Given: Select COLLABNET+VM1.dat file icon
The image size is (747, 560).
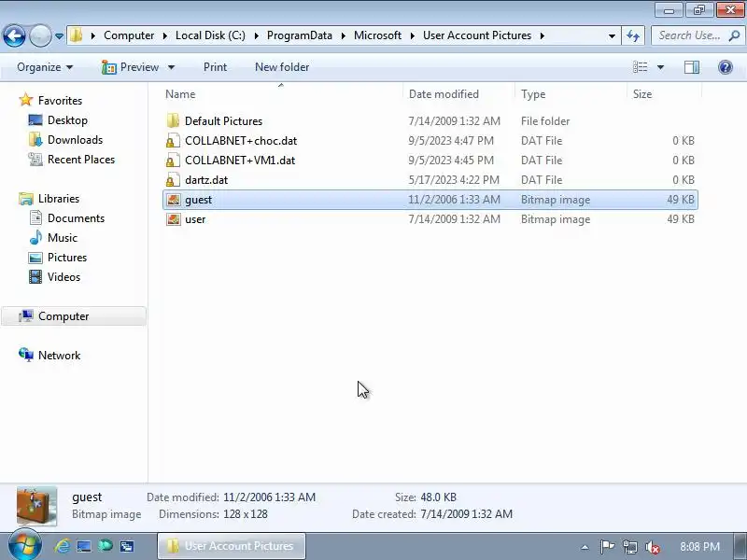Looking at the screenshot, I should pos(173,161).
